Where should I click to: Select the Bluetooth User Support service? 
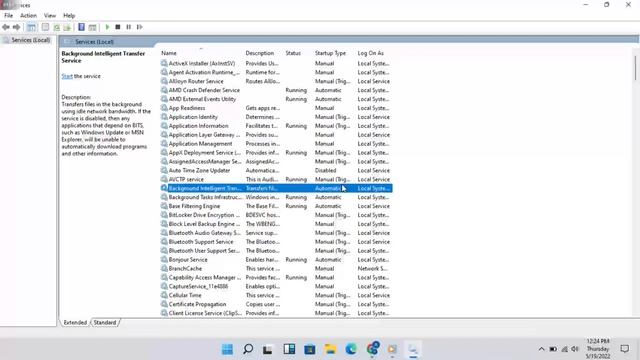pyautogui.click(x=276, y=251)
